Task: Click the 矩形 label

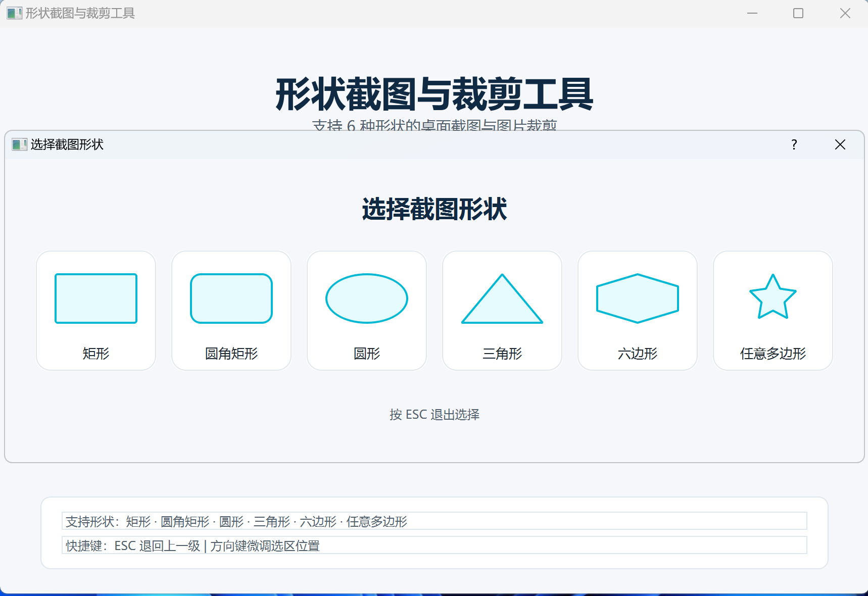Action: coord(96,354)
